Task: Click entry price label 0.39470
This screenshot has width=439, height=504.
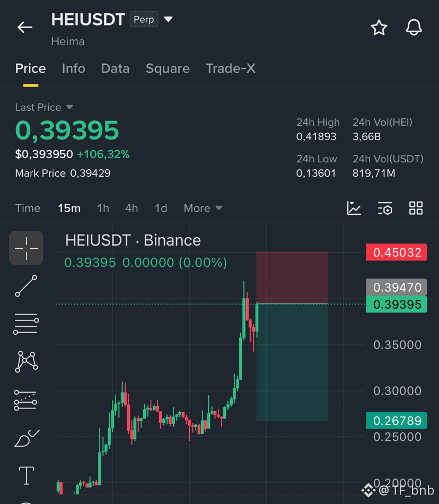Action: (396, 287)
